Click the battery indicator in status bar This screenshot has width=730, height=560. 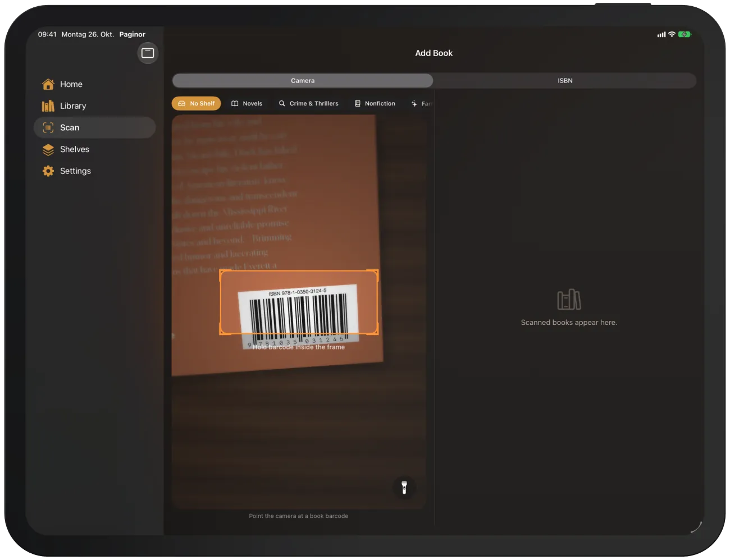tap(685, 35)
